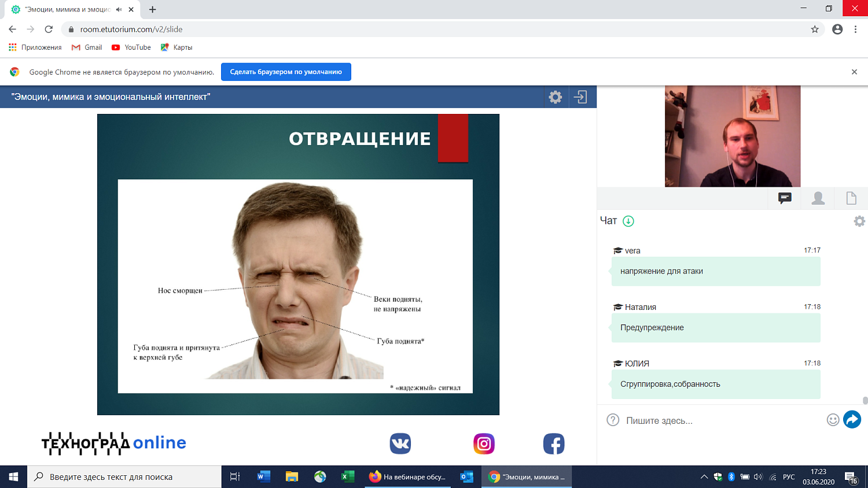868x488 pixels.
Task: Click the ОТВРАЩЕНИЕ presentation slide
Action: [x=298, y=264]
